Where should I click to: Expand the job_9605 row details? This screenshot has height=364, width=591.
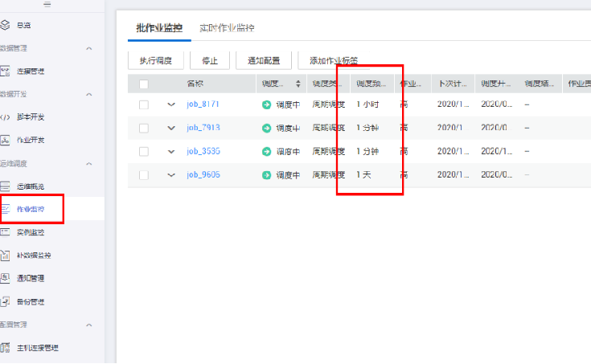[x=170, y=174]
